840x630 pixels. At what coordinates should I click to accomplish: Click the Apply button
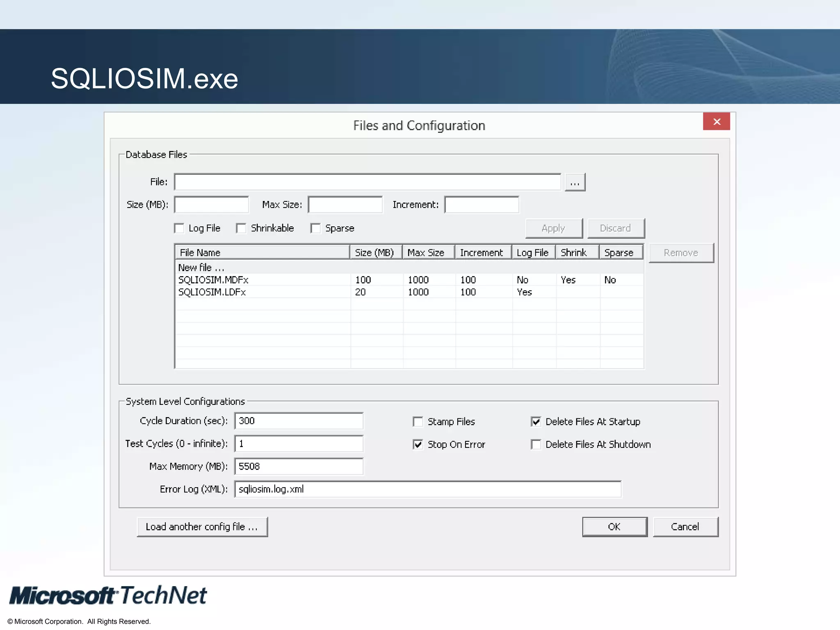(554, 228)
